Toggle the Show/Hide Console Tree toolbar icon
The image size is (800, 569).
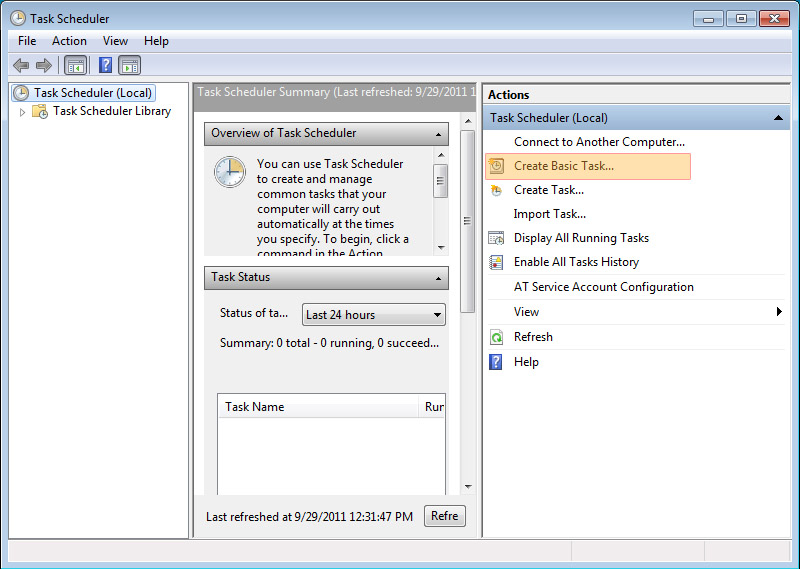coord(76,65)
